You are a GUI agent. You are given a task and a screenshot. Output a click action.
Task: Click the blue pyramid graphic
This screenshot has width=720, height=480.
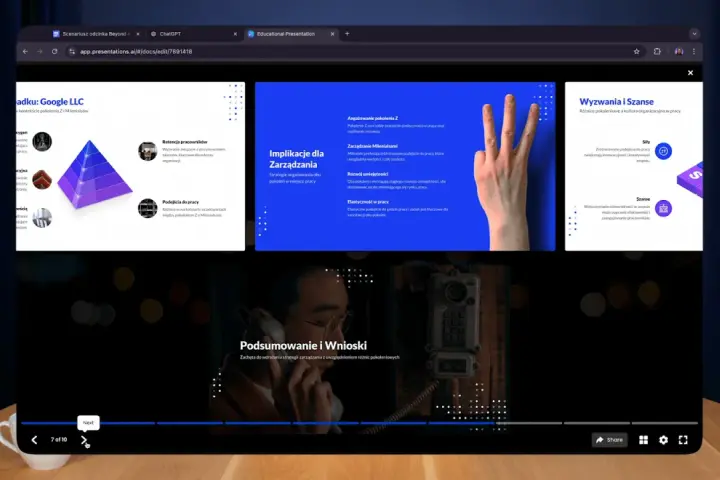coord(95,175)
